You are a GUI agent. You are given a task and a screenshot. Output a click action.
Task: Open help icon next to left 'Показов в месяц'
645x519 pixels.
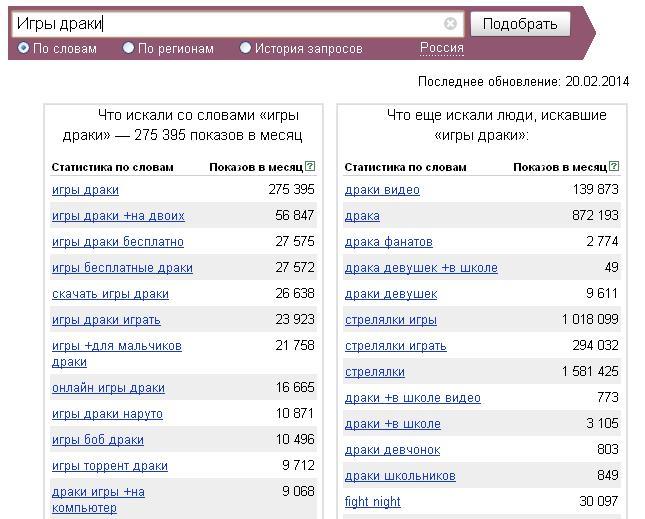(x=311, y=166)
